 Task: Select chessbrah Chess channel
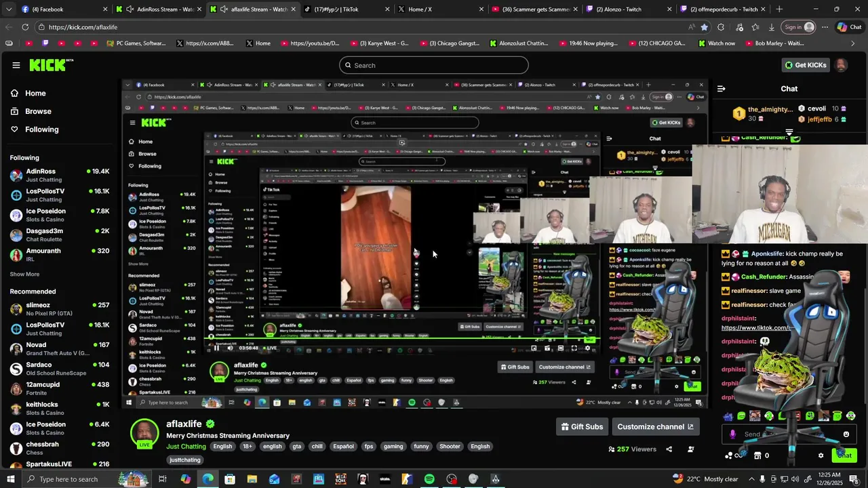point(60,448)
